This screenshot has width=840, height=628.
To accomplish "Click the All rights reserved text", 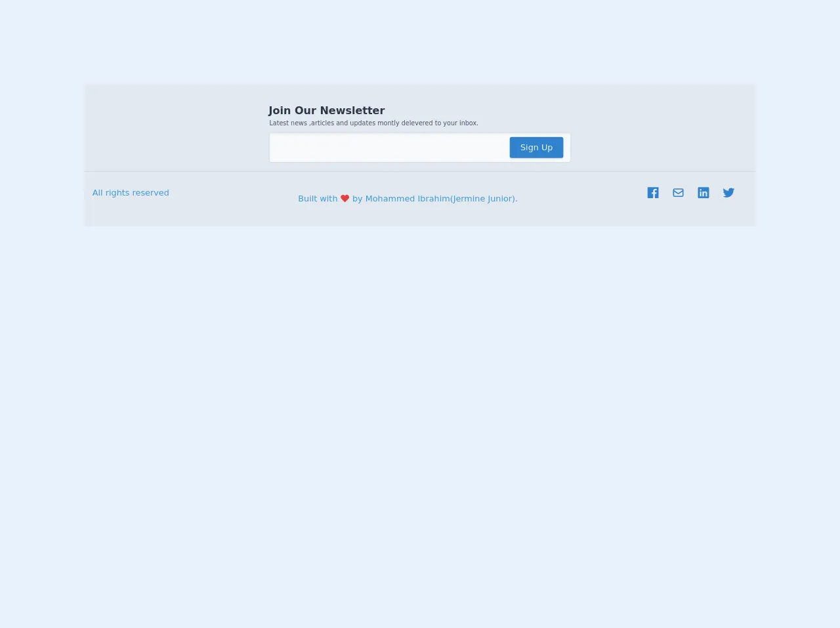I will tap(131, 192).
